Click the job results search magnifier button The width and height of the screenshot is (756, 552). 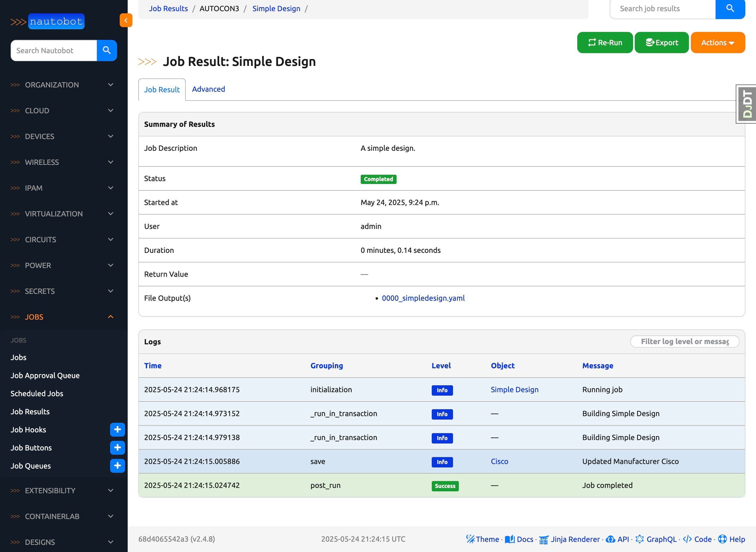coord(730,9)
